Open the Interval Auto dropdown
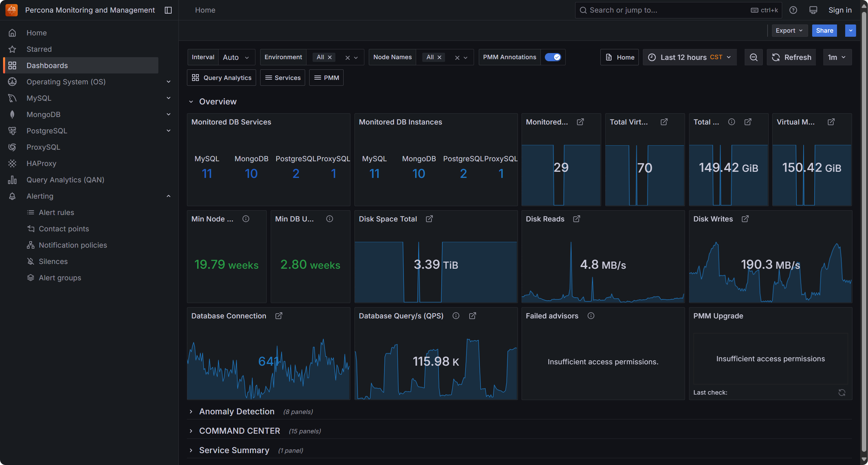 (x=237, y=57)
